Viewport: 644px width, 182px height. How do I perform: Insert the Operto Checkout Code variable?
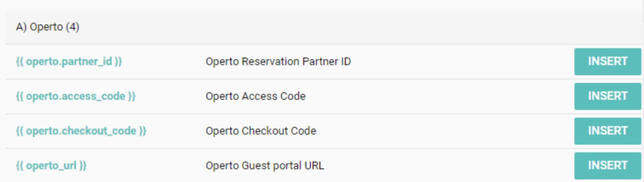point(607,131)
